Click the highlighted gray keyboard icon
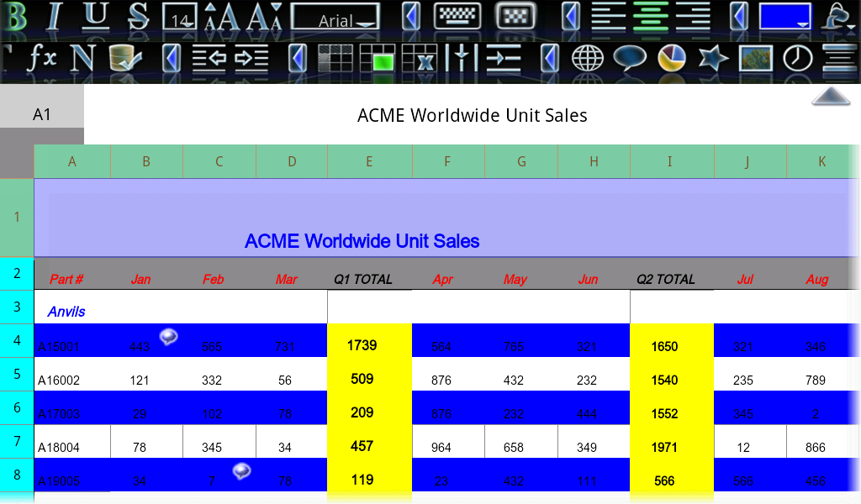Image resolution: width=861 pixels, height=504 pixels. coord(515,17)
